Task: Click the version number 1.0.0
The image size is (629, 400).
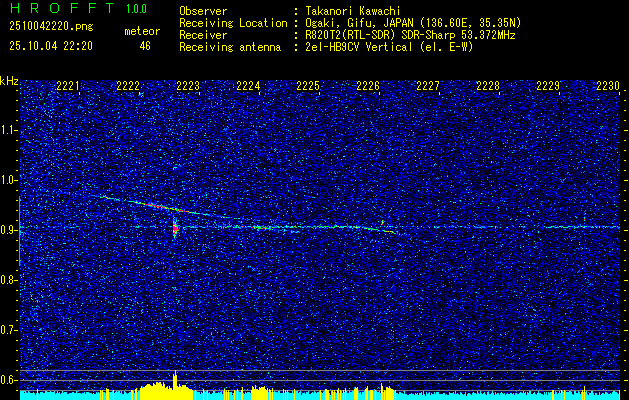Action: pyautogui.click(x=136, y=9)
